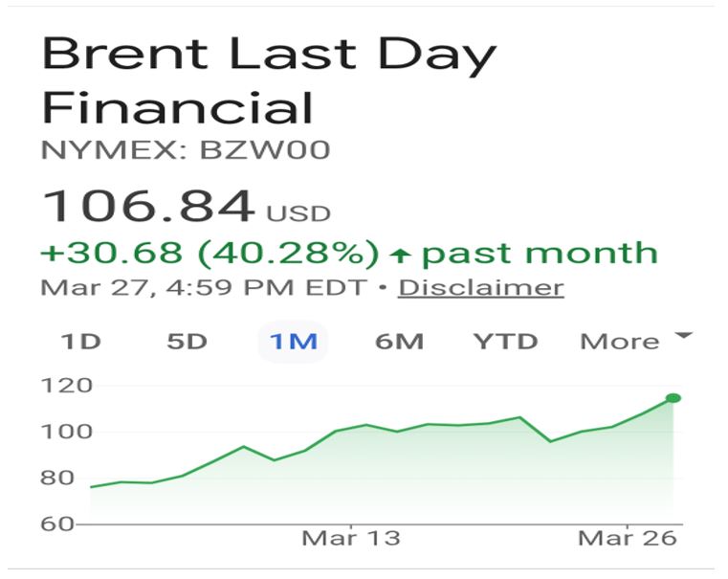Image resolution: width=728 pixels, height=579 pixels.
Task: Switch chart to YTD view
Action: pos(506,342)
